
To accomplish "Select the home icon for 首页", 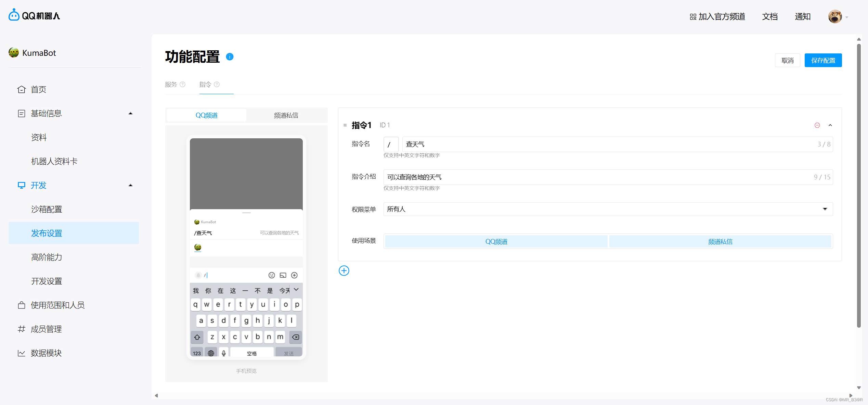I will pos(21,89).
